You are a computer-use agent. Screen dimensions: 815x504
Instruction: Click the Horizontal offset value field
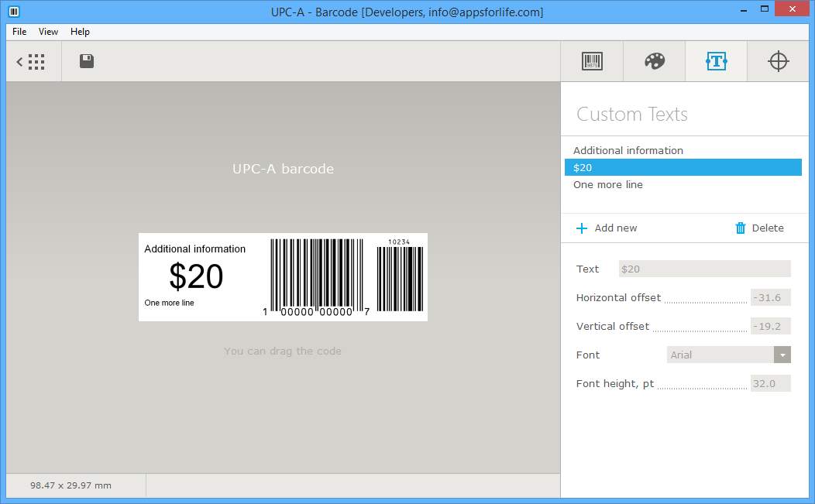[x=770, y=298]
